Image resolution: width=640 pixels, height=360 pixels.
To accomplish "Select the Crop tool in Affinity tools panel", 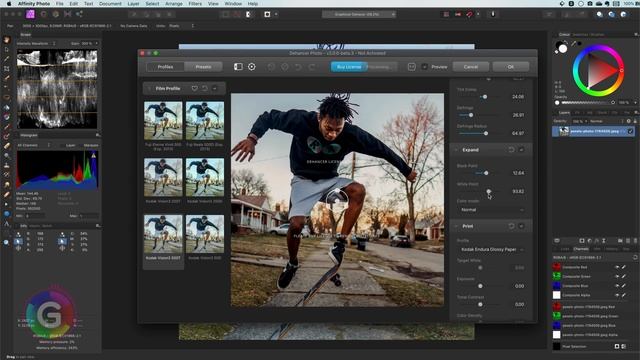I will click(x=6, y=68).
